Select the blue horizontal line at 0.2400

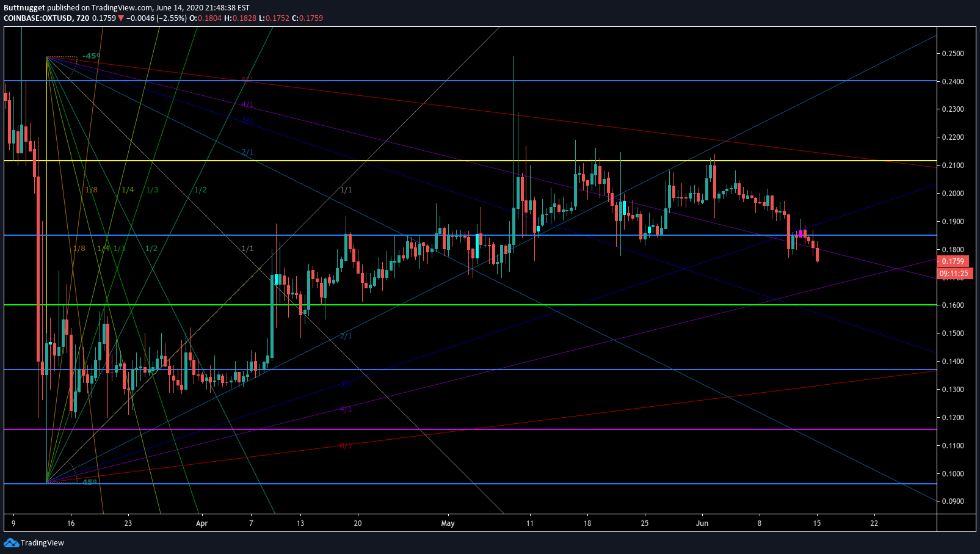click(x=470, y=81)
